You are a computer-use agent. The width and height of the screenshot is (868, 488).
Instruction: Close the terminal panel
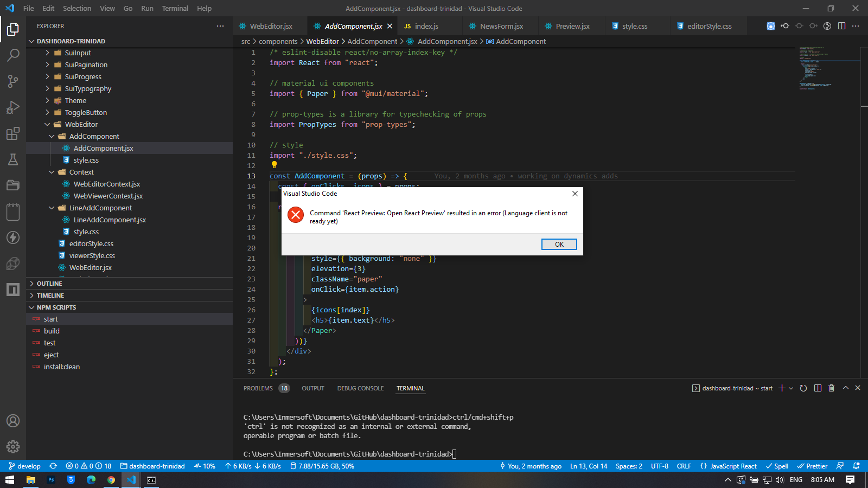click(x=858, y=388)
